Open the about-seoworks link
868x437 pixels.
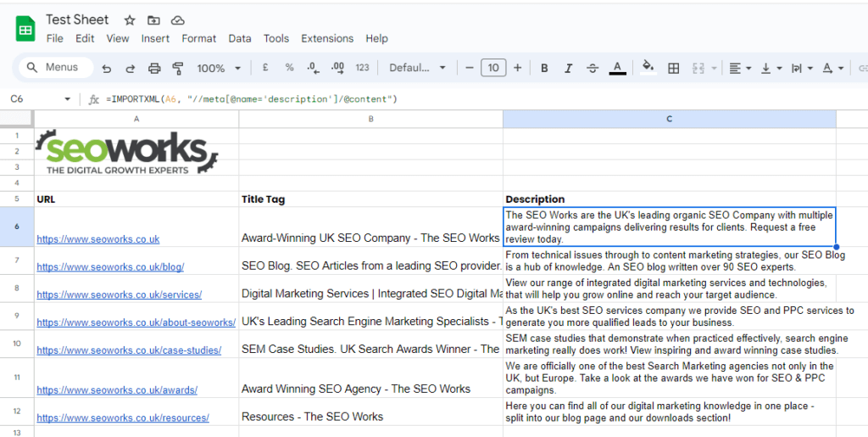click(136, 322)
